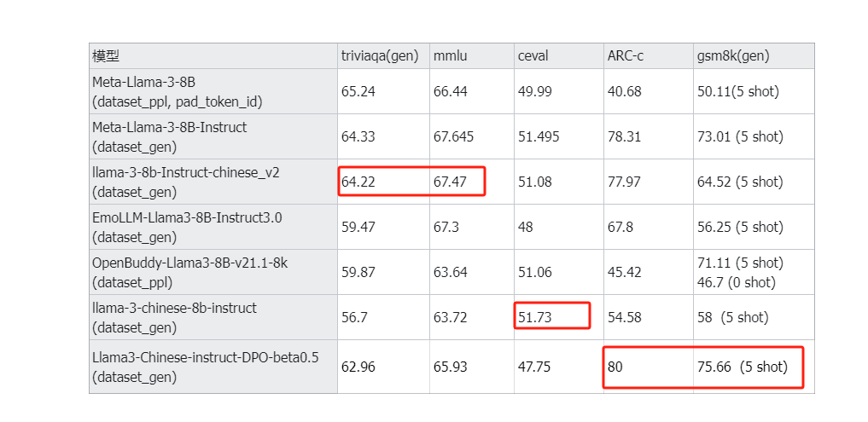
Task: Select the highlighted 67.47 mmlu value
Action: click(450, 182)
